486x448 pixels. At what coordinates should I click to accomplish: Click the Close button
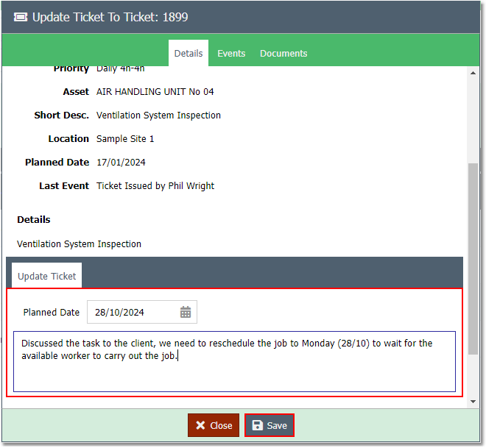[214, 425]
